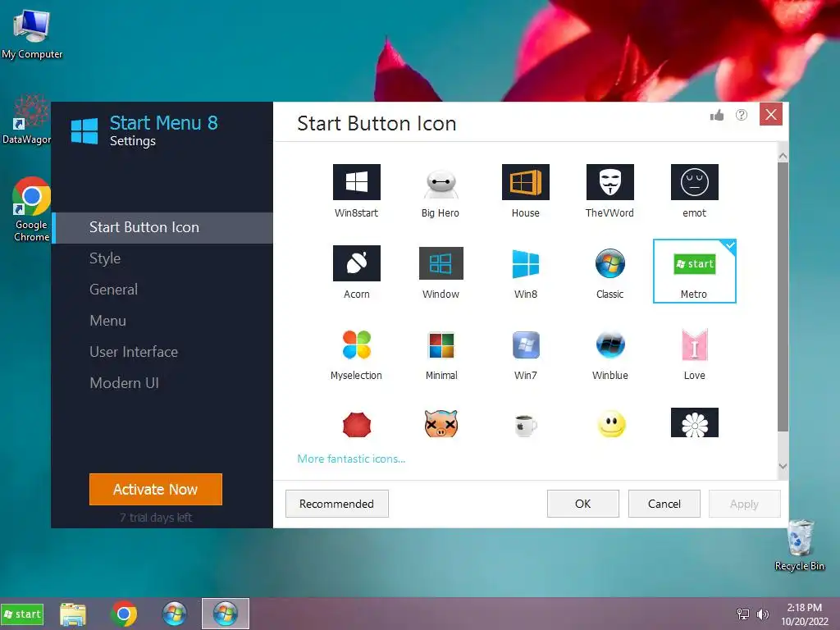This screenshot has width=840, height=630.
Task: Select the Love pink icon
Action: (694, 354)
